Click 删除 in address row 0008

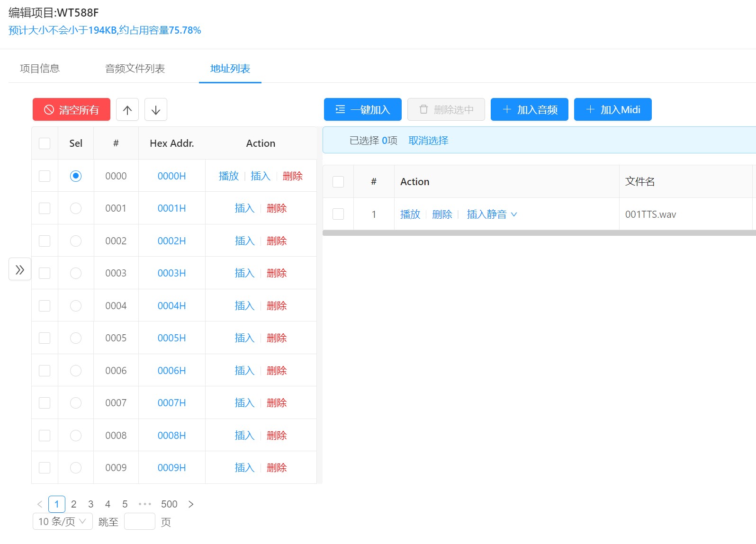[x=277, y=436]
